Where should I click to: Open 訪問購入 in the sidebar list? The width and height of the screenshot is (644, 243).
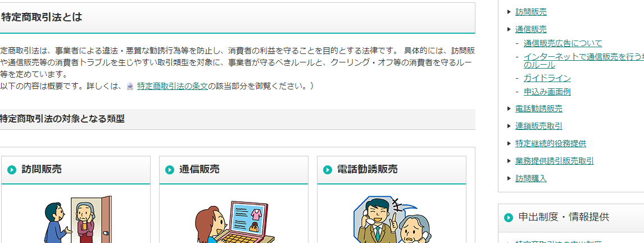tap(531, 178)
